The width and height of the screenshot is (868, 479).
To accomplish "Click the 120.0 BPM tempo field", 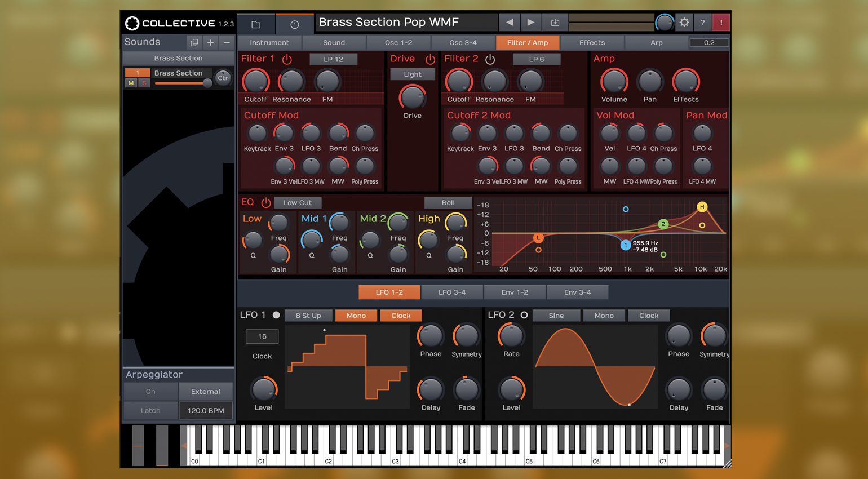I will pos(205,411).
